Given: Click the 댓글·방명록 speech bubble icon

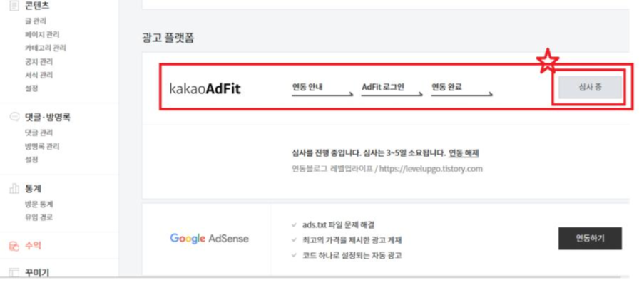Looking at the screenshot, I should [x=14, y=118].
